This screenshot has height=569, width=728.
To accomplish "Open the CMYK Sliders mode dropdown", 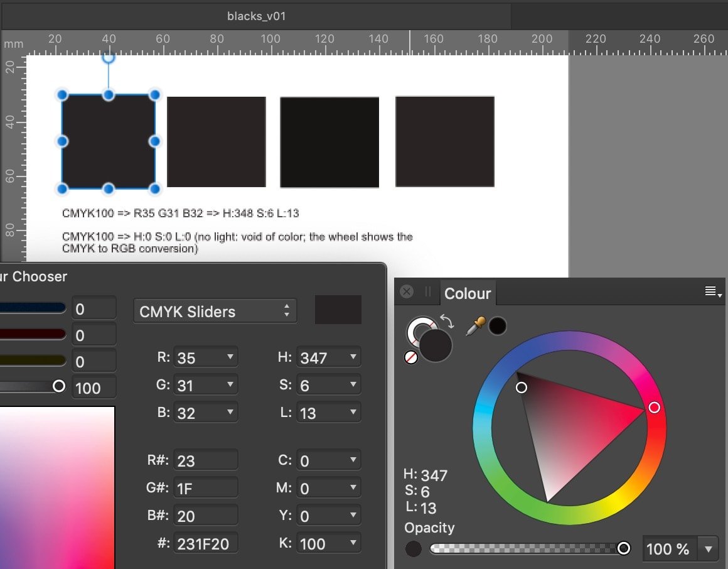I will point(215,312).
